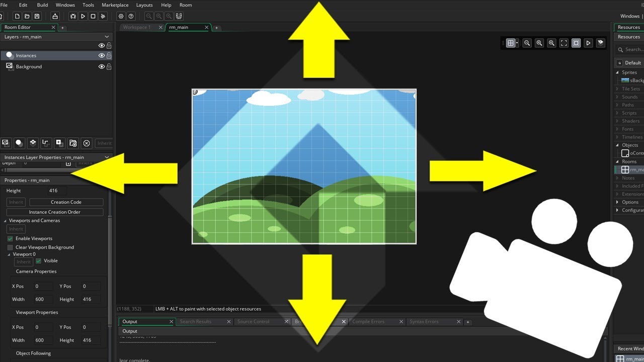Toggle Clear Viewport Background
Image resolution: width=644 pixels, height=362 pixels.
pos(10,247)
